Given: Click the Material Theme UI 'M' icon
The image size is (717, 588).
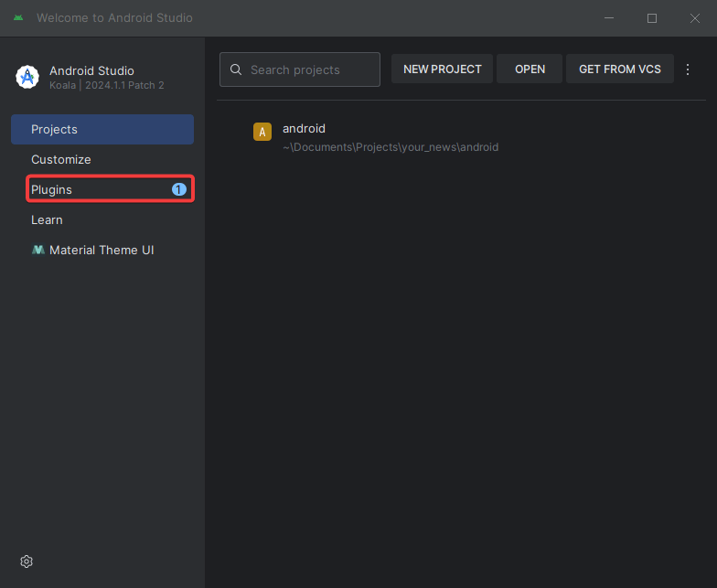Looking at the screenshot, I should (x=38, y=250).
